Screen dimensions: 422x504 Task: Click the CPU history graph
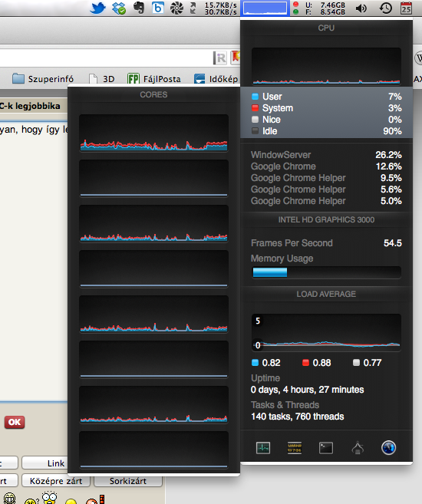click(327, 66)
